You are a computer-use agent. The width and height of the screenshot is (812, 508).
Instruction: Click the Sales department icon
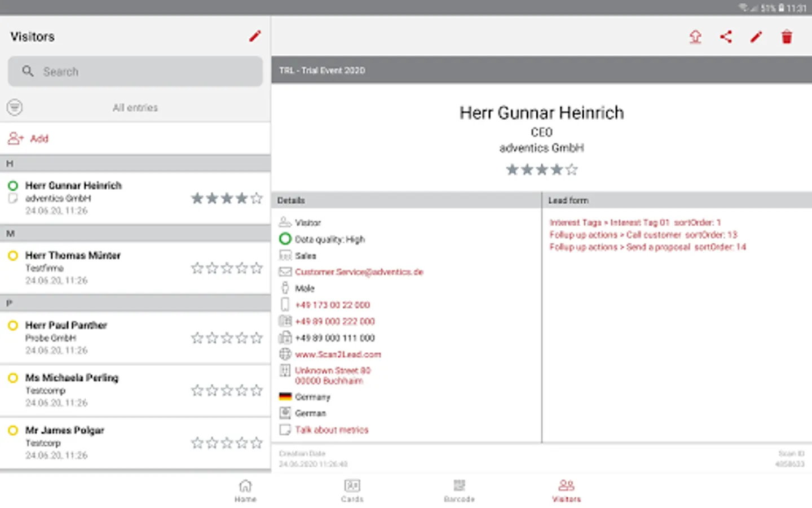pyautogui.click(x=285, y=256)
